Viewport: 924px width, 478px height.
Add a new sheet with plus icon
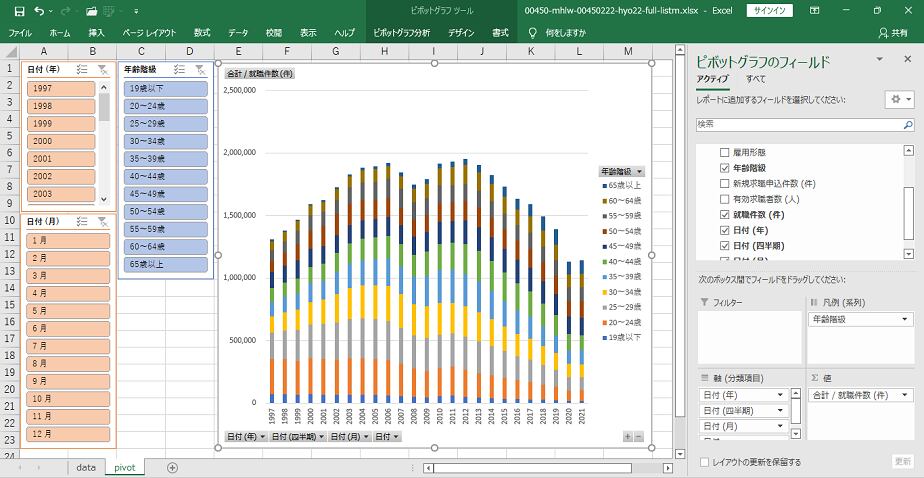tap(172, 467)
